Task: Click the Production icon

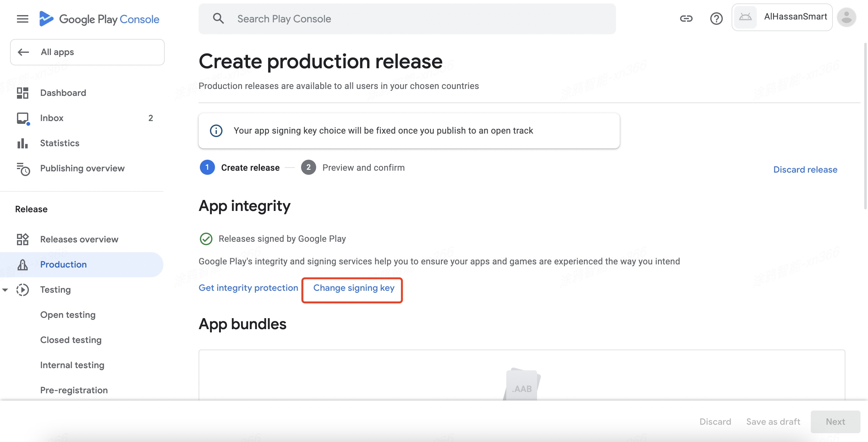Action: click(23, 265)
